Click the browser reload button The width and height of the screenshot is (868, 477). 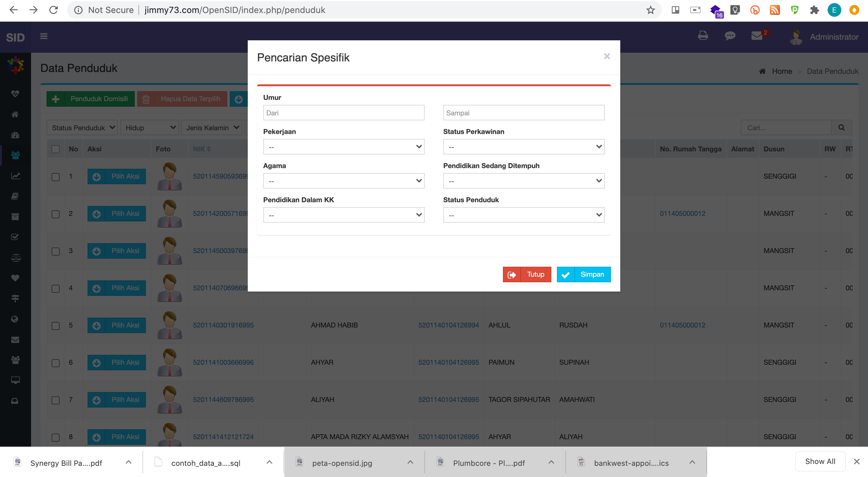[x=54, y=10]
